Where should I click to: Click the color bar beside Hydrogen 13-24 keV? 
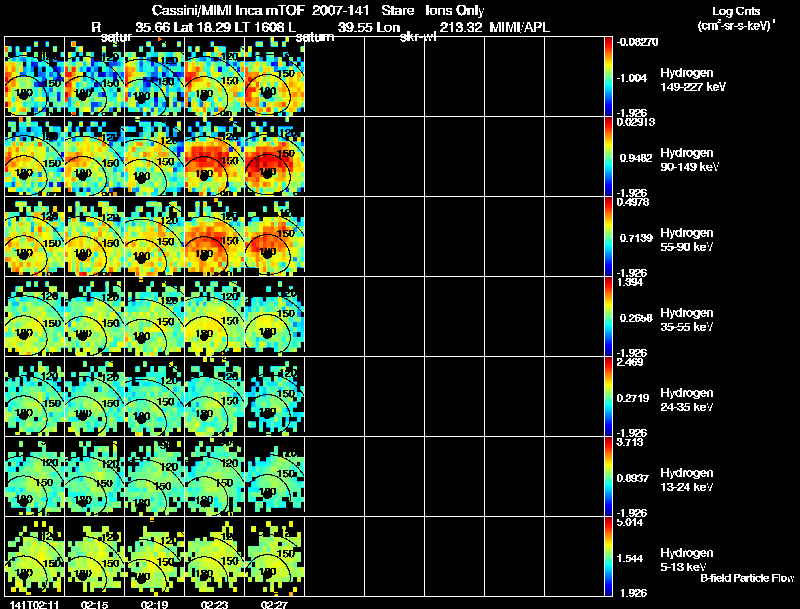click(x=608, y=477)
